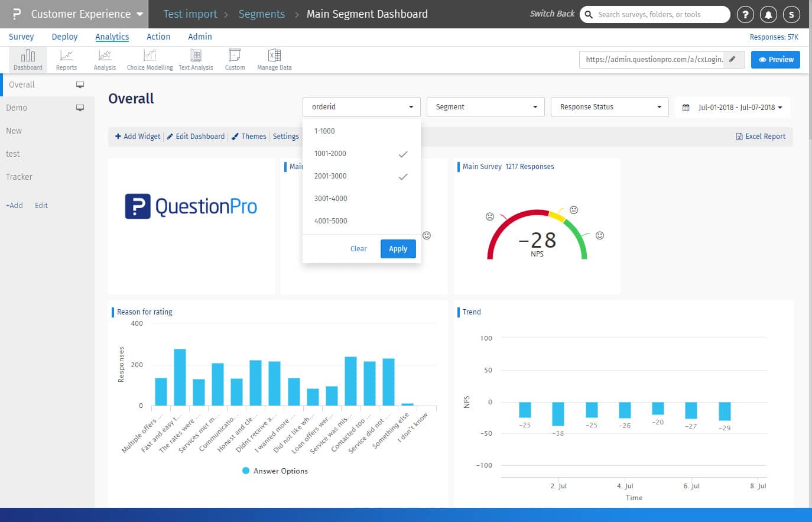Screen dimensions: 812x522
Task: Open Manage Data tool
Action: 274,60
